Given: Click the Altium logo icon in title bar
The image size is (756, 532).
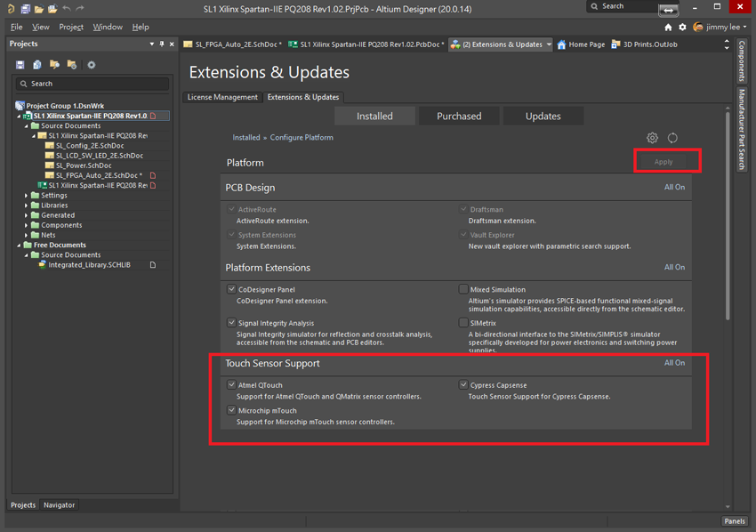Looking at the screenshot, I should coord(11,9).
